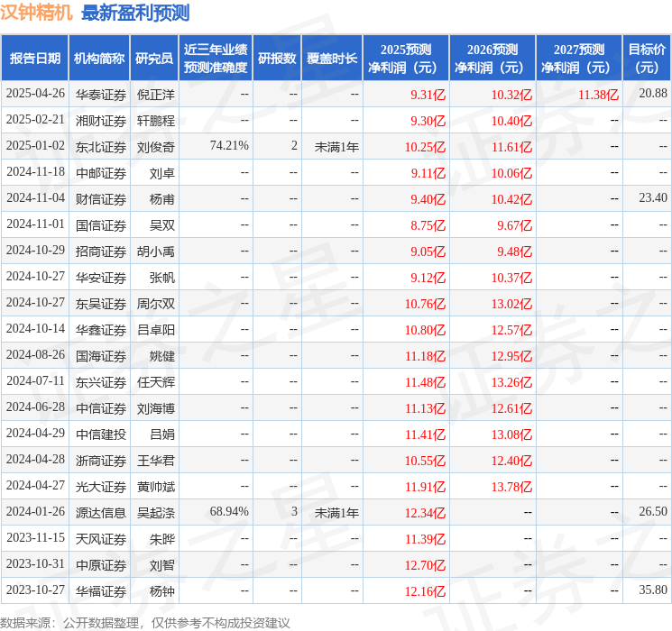Click target price 26.50
Viewport: 672px width, 631px height.
pyautogui.click(x=653, y=511)
